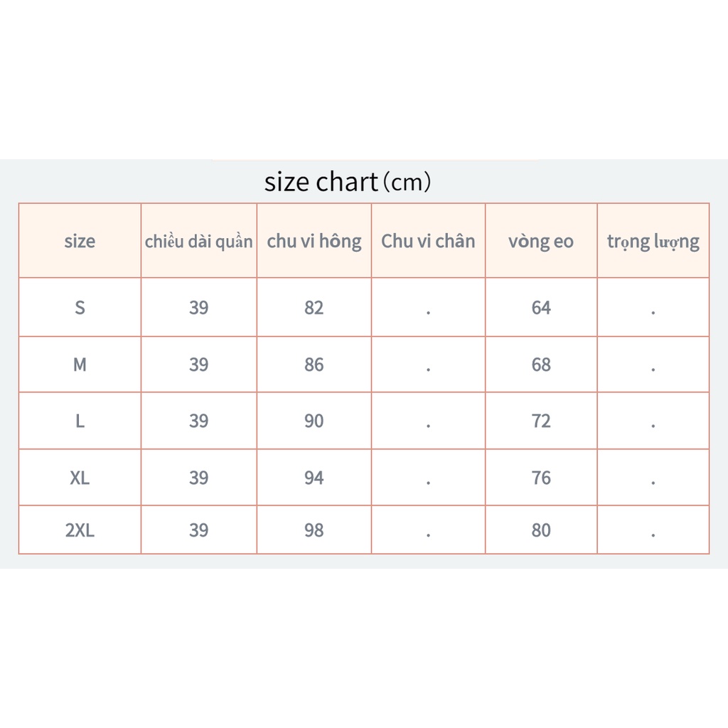Select the "size" column header
The height and width of the screenshot is (728, 728).
[80, 241]
